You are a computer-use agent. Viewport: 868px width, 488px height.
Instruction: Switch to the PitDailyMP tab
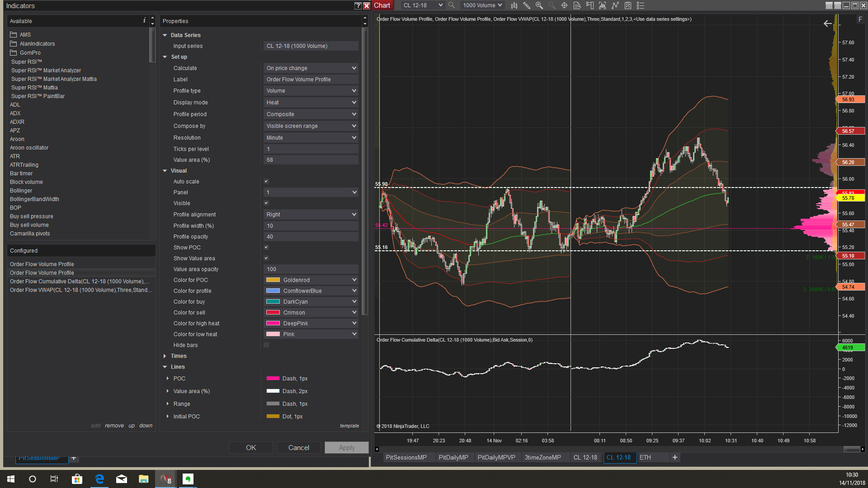pyautogui.click(x=453, y=457)
